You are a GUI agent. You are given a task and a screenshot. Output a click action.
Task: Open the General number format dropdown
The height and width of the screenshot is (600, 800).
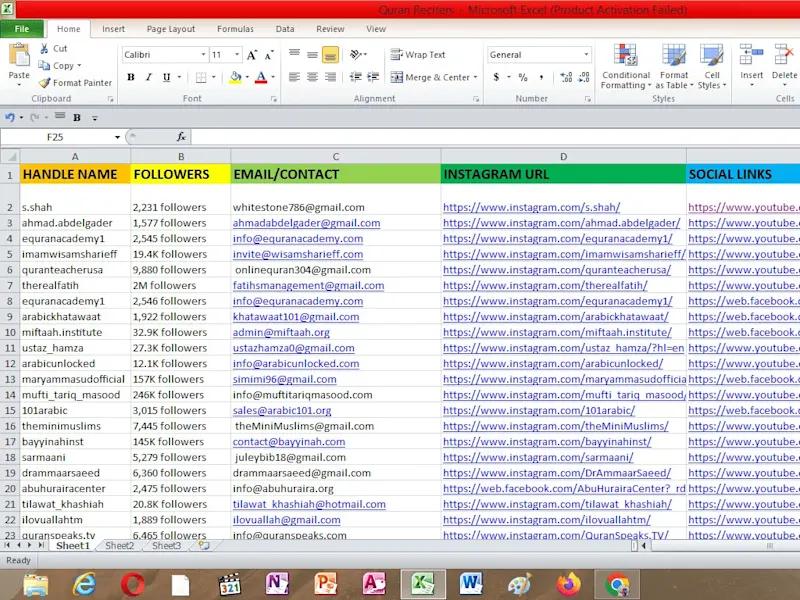(586, 55)
